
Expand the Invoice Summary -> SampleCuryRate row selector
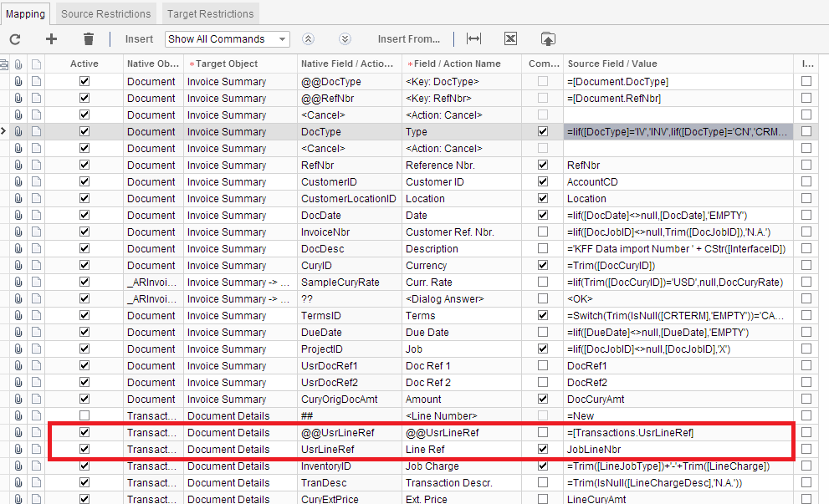[3, 282]
